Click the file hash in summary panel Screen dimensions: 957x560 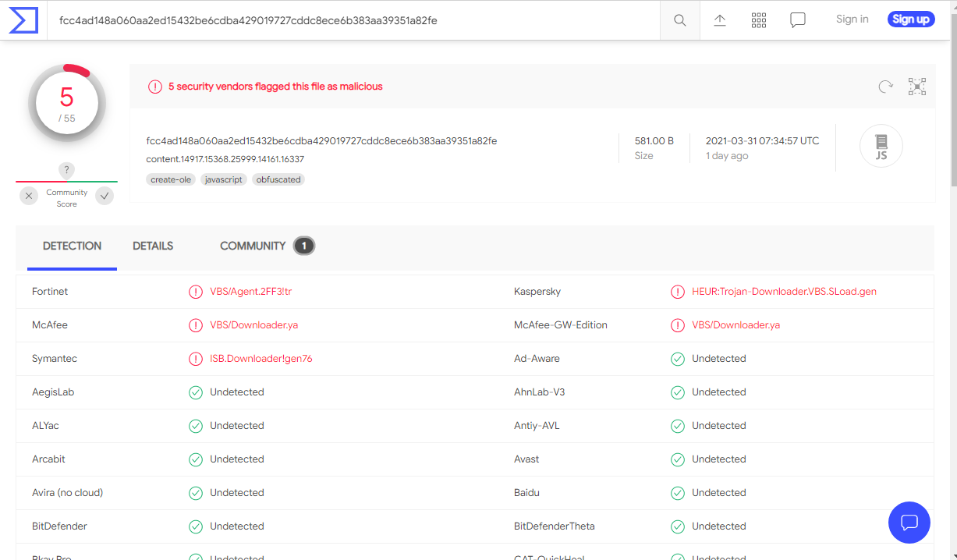(x=321, y=141)
